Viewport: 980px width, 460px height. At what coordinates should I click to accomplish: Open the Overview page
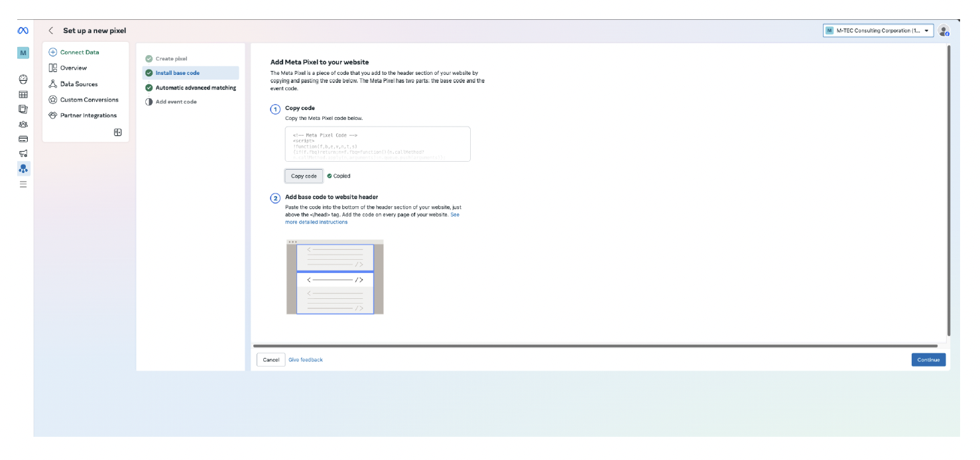[x=68, y=68]
